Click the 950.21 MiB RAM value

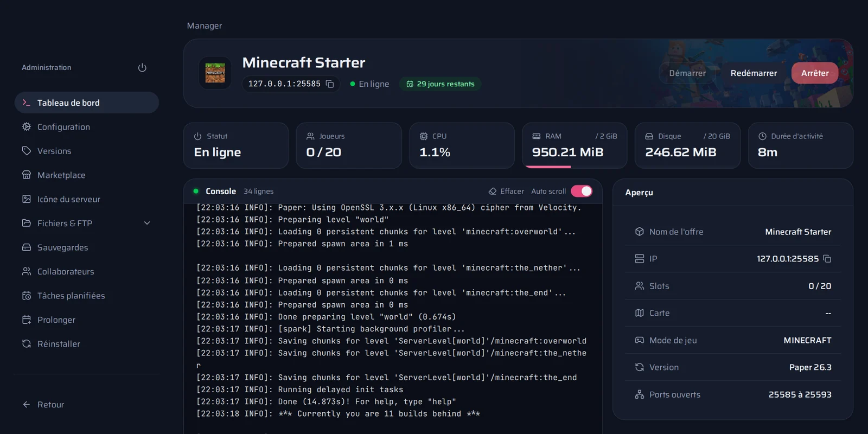tap(568, 152)
